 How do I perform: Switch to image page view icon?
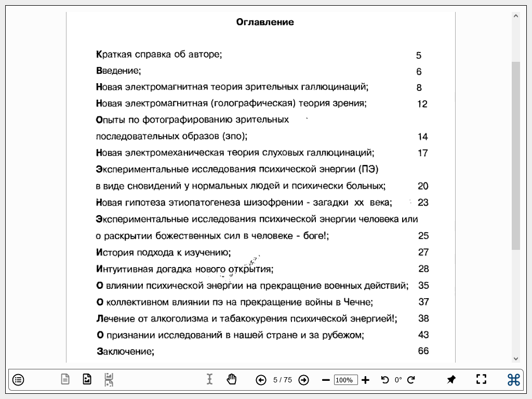click(87, 379)
